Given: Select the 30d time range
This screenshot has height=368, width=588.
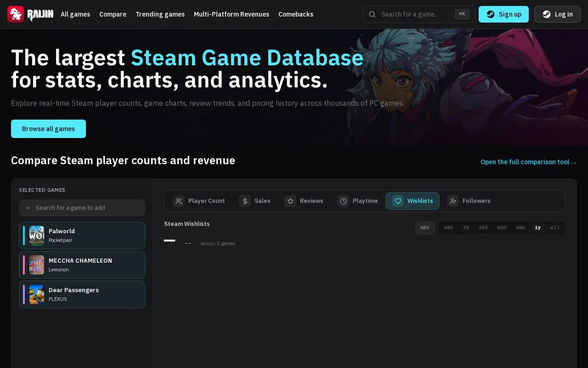Looking at the screenshot, I should coord(483,228).
